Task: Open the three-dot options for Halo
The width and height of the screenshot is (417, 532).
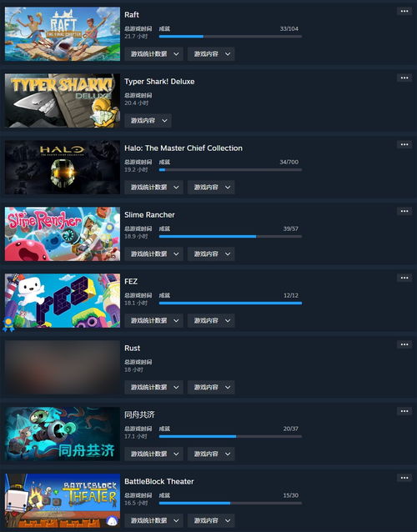Action: pyautogui.click(x=404, y=144)
